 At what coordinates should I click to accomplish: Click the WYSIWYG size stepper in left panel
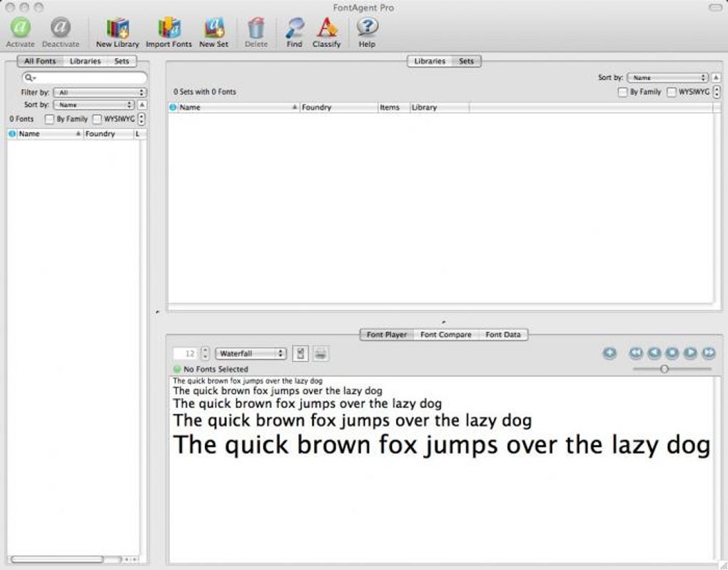coord(141,119)
